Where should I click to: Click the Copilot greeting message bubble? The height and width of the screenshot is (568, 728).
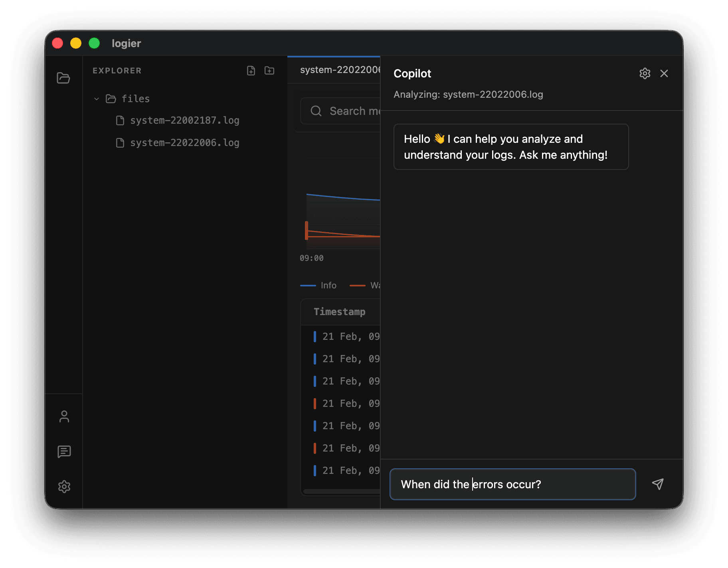[x=511, y=147]
